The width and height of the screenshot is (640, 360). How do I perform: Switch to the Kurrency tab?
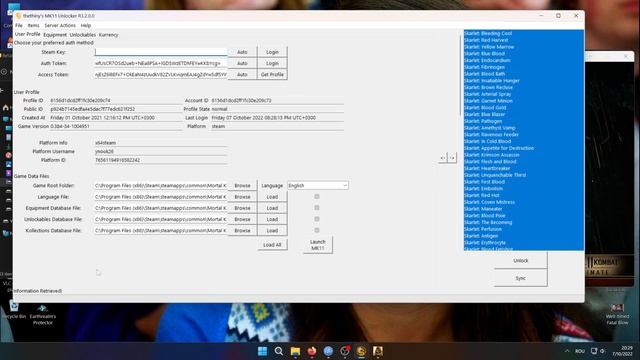[x=109, y=35]
